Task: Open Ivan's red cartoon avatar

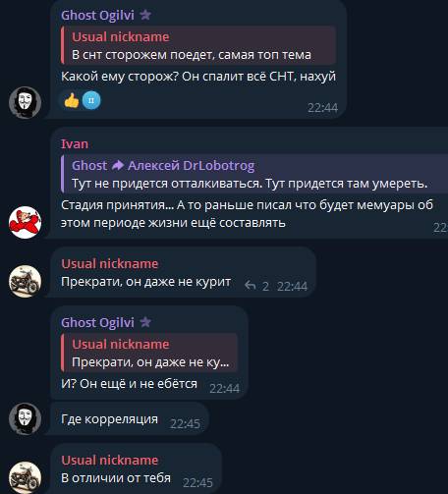Action: pos(25,222)
